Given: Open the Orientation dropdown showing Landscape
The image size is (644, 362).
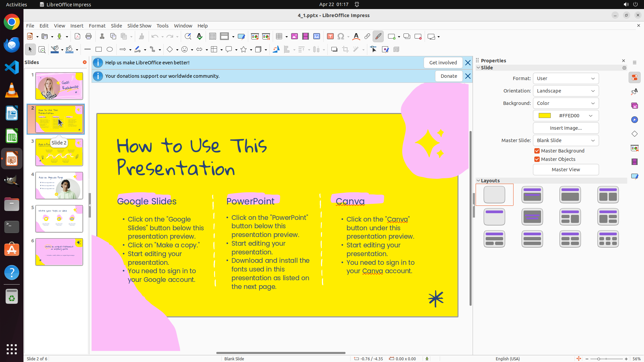Looking at the screenshot, I should click(x=566, y=91).
